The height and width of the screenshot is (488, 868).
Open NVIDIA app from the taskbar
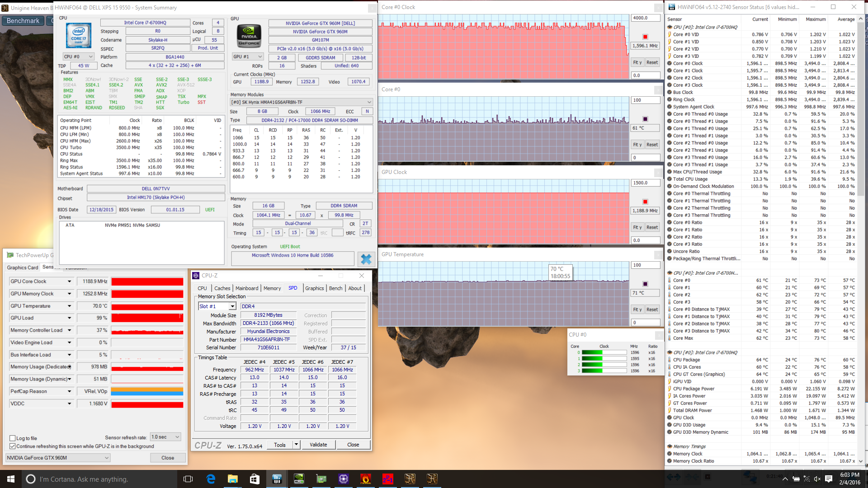(299, 479)
